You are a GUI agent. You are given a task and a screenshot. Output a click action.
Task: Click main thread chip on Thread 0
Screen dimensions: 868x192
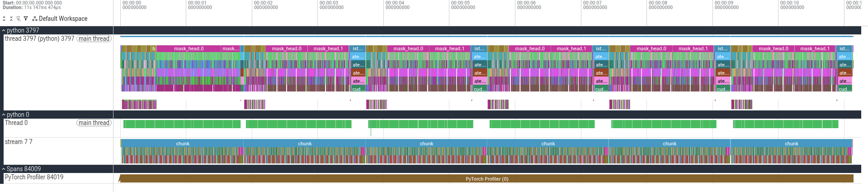[x=94, y=123]
